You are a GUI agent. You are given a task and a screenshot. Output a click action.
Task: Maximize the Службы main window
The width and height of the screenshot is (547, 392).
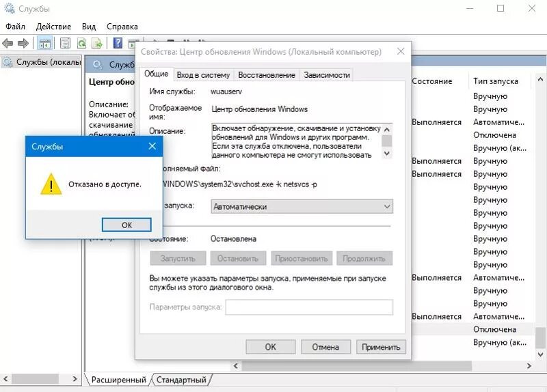pyautogui.click(x=501, y=8)
